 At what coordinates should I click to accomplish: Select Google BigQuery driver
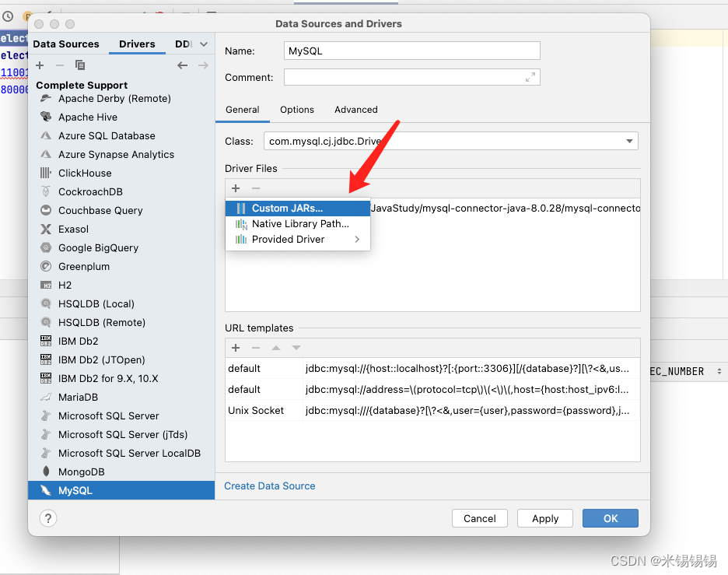click(x=121, y=247)
